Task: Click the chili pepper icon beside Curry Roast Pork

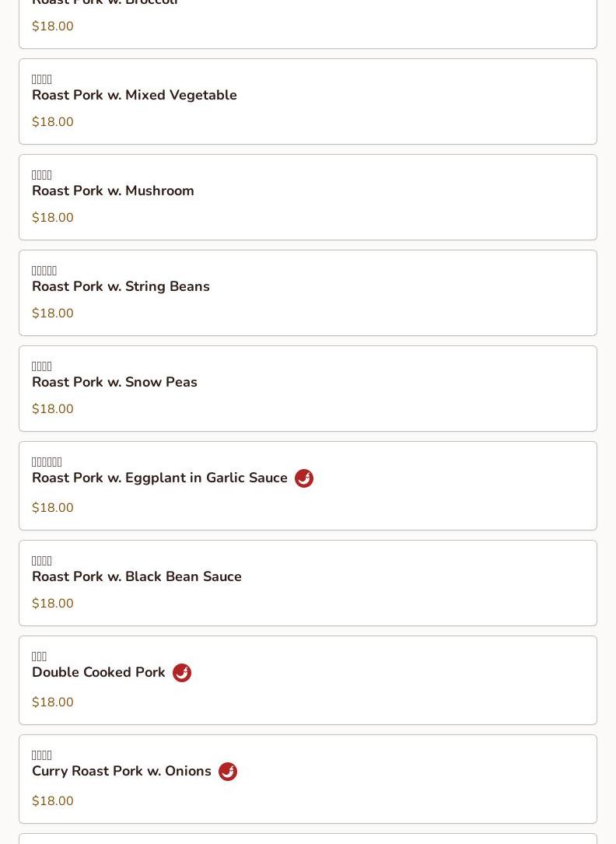Action: point(228,772)
